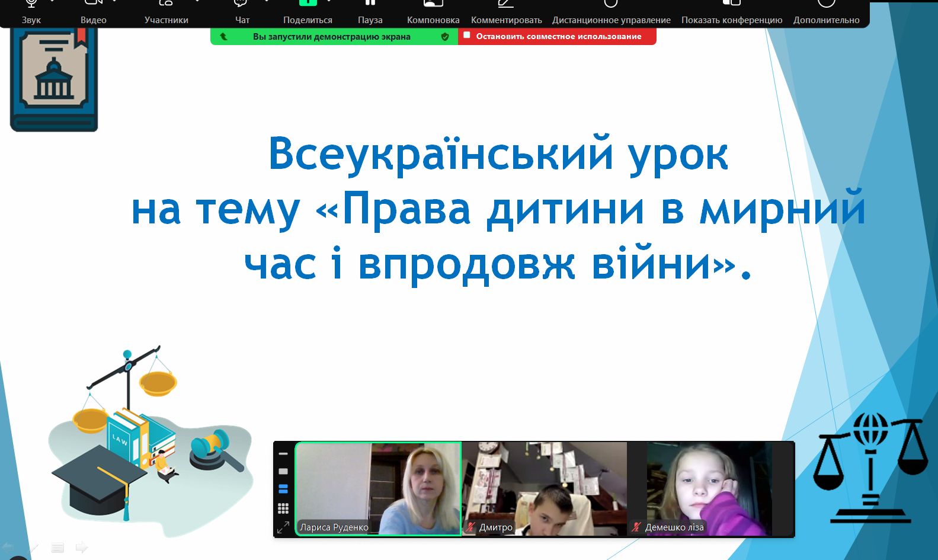Image resolution: width=938 pixels, height=560 pixels.
Task: Minimize the video strip with dash icon
Action: point(283,454)
